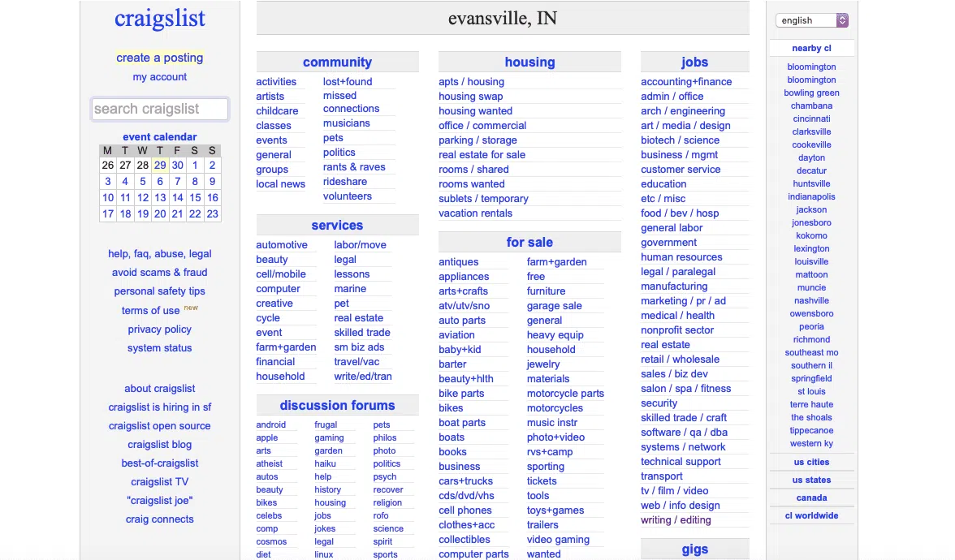Go to nearby st louis site
Screen dimensions: 955x560
tap(811, 391)
